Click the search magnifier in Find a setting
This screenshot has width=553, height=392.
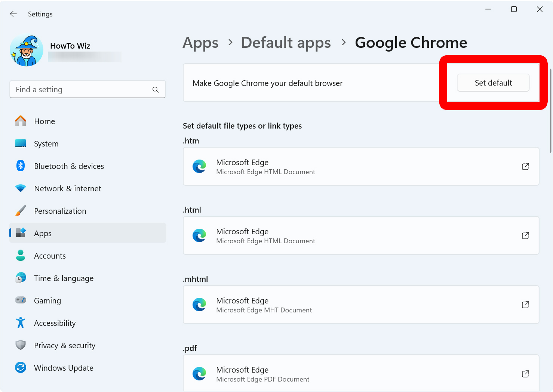pos(155,90)
